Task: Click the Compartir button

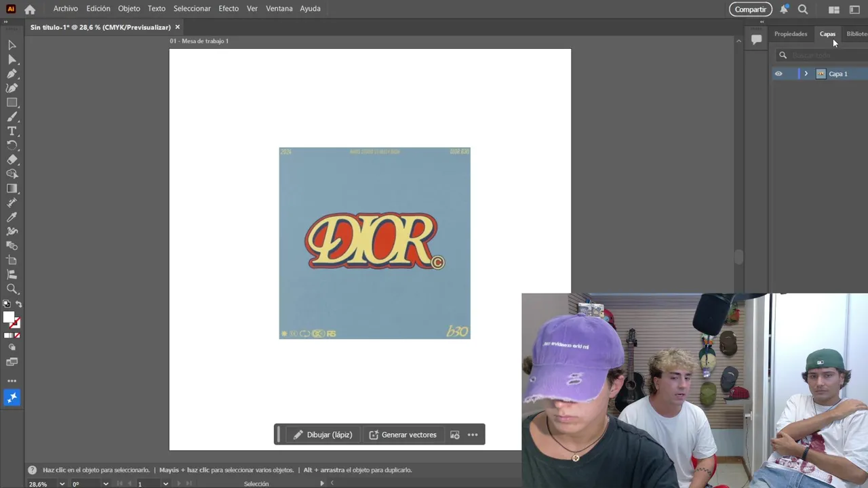Action: (x=751, y=9)
